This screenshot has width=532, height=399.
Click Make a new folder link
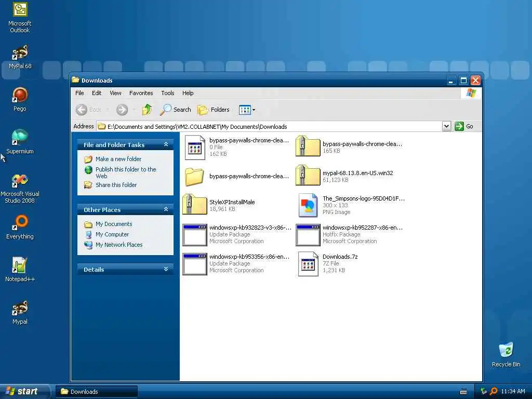[118, 159]
